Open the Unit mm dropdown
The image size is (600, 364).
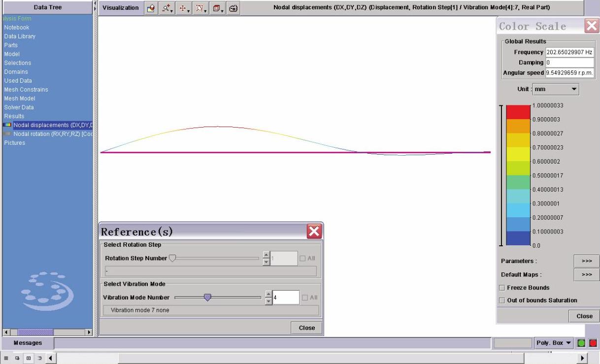556,90
